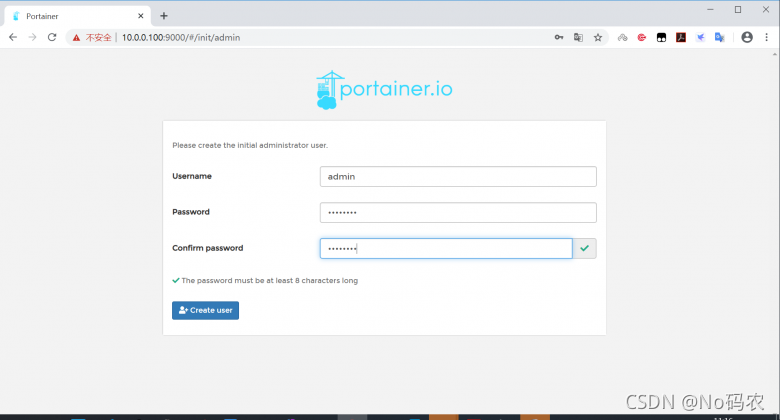The height and width of the screenshot is (420, 780).
Task: Open the Google Translate extension icon
Action: tap(720, 37)
